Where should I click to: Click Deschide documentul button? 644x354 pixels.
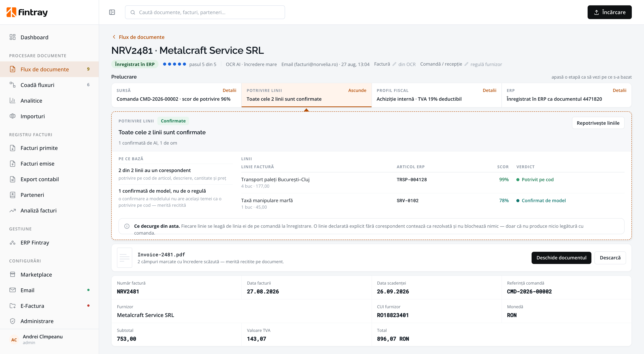561,258
